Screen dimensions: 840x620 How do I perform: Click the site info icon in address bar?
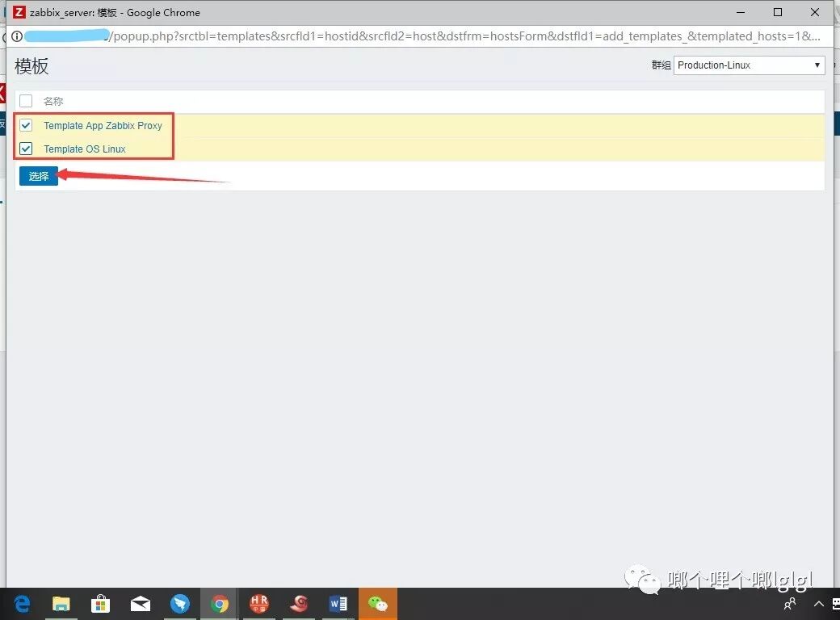coord(17,36)
